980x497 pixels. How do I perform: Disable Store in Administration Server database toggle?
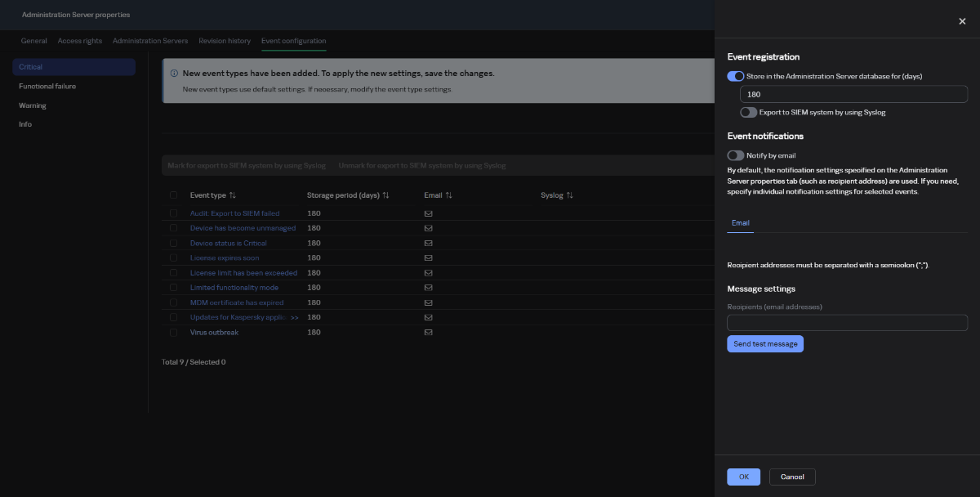coord(736,76)
